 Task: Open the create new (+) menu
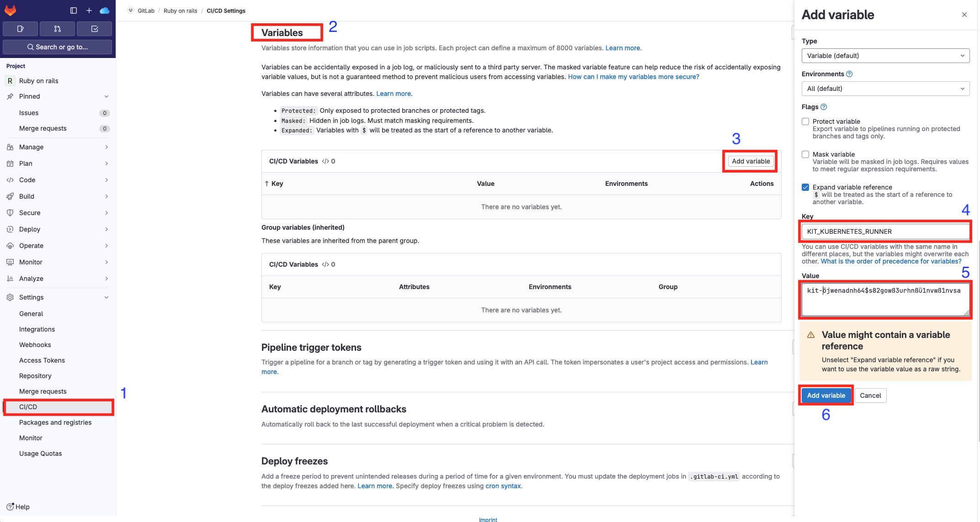click(x=89, y=10)
